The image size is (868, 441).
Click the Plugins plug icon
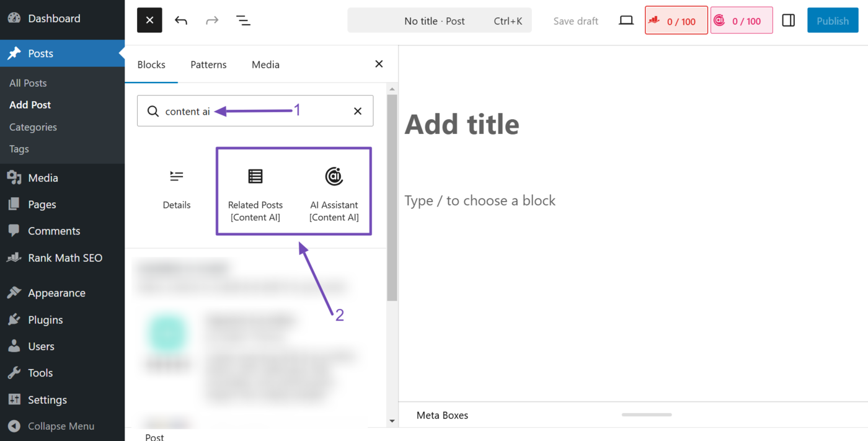14,319
